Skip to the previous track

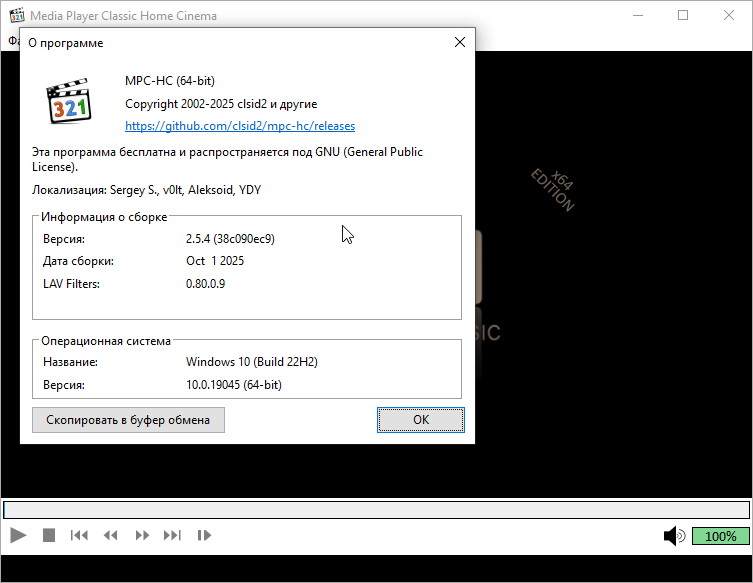(79, 536)
